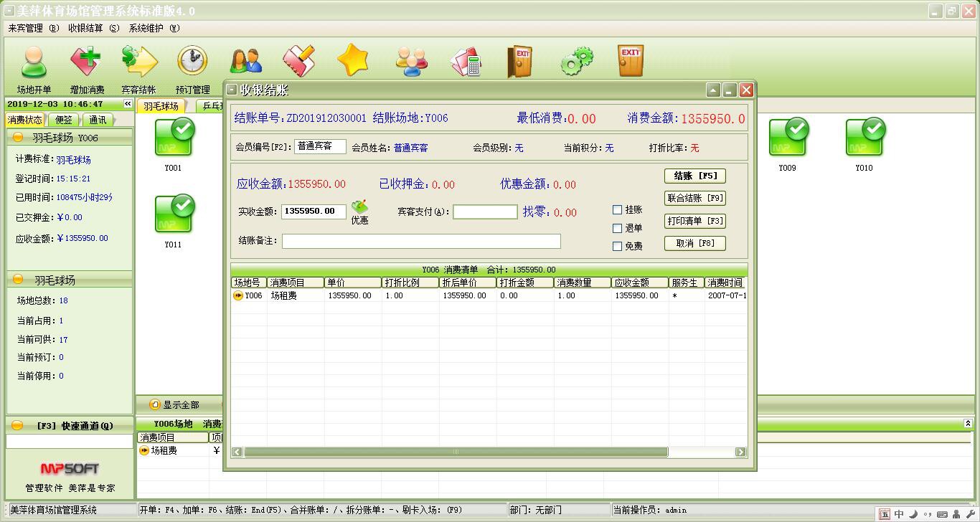Select the Y006 场租费 bill row
The image size is (980, 522).
489,295
